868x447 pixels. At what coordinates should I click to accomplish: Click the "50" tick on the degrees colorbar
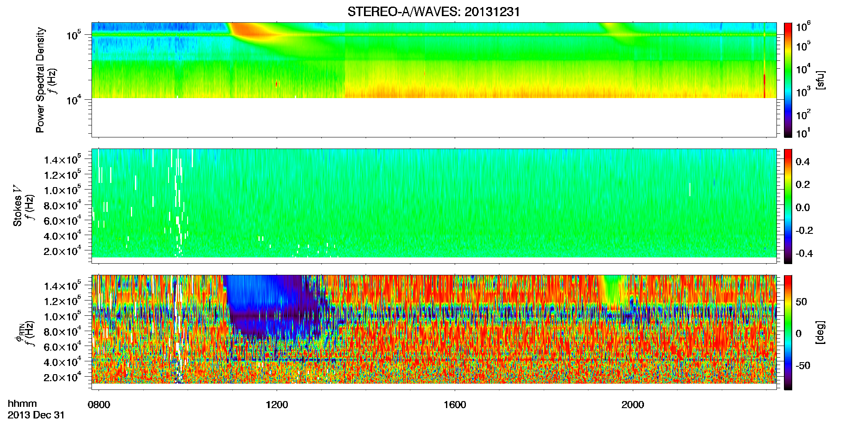(x=801, y=302)
